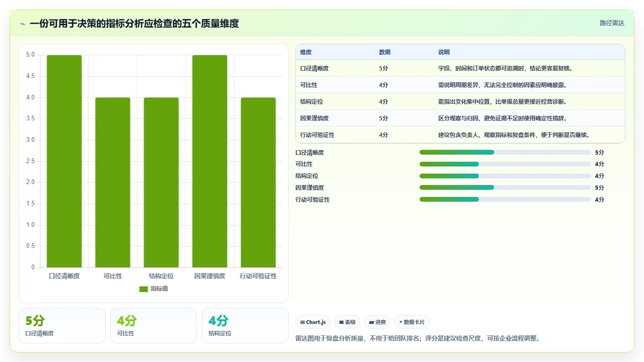Click the 结构定位 progress bar
The image size is (644, 362).
pos(505,176)
